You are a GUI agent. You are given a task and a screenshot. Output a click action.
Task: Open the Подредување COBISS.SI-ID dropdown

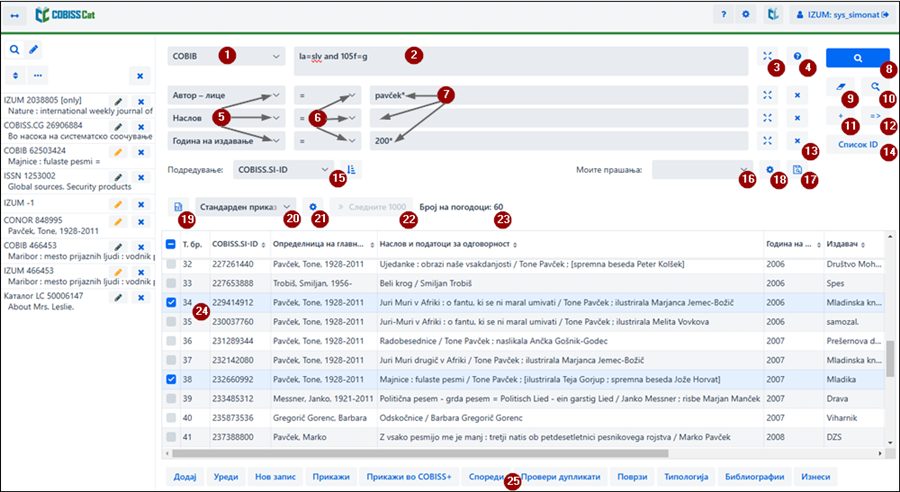tap(284, 170)
